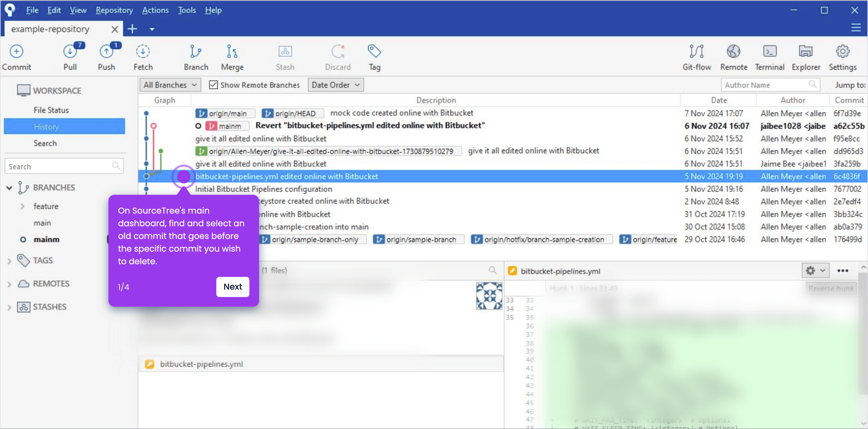This screenshot has width=868, height=429.
Task: Select the Revert bitbucket-pipelines.yml commit row
Action: click(x=502, y=126)
